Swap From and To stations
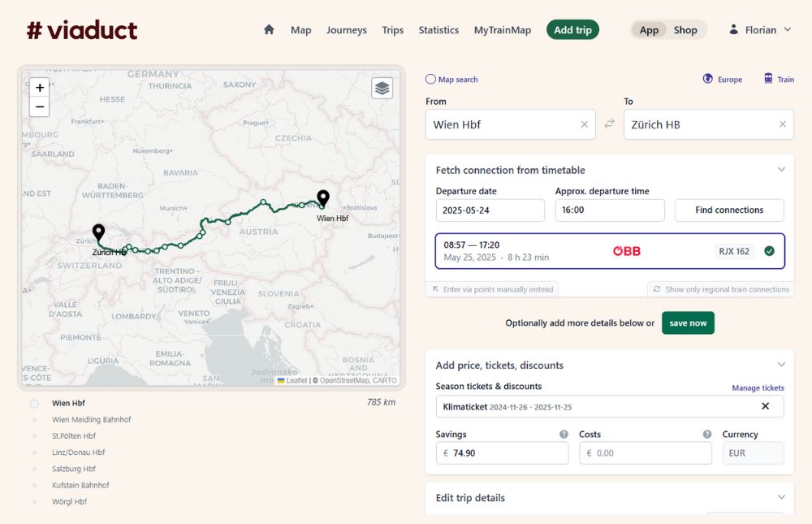 click(610, 123)
